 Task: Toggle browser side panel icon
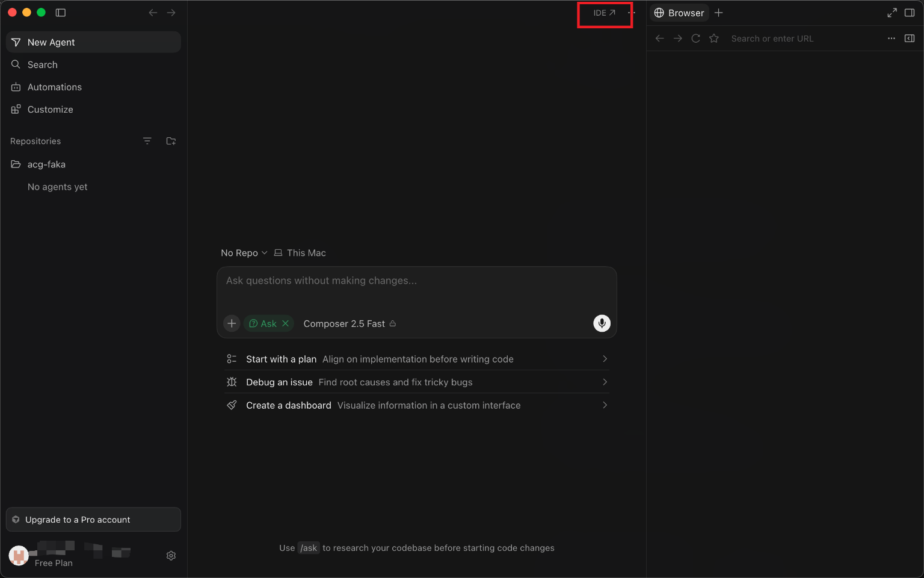tap(910, 39)
